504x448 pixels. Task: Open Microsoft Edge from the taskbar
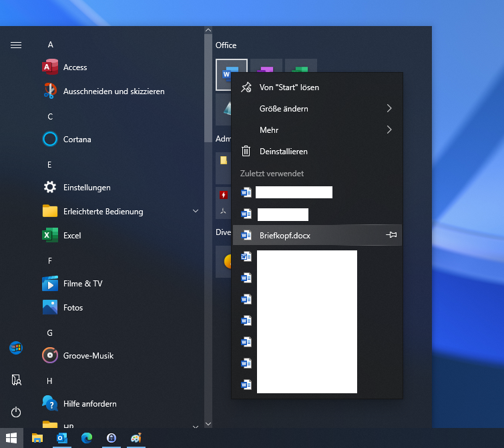click(x=87, y=438)
